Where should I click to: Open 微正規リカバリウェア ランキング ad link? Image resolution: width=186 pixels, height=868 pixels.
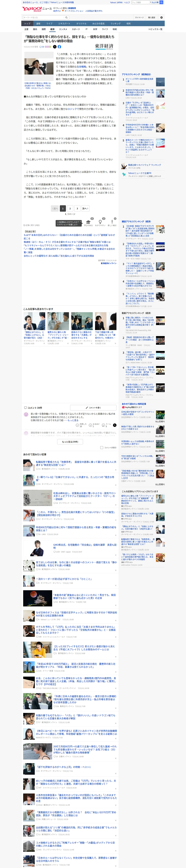pyautogui.click(x=144, y=165)
